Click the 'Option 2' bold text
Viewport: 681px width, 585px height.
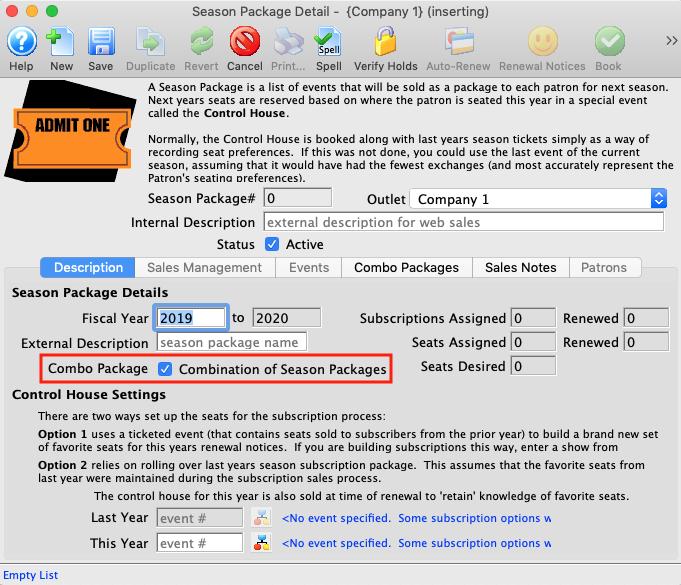click(x=63, y=465)
